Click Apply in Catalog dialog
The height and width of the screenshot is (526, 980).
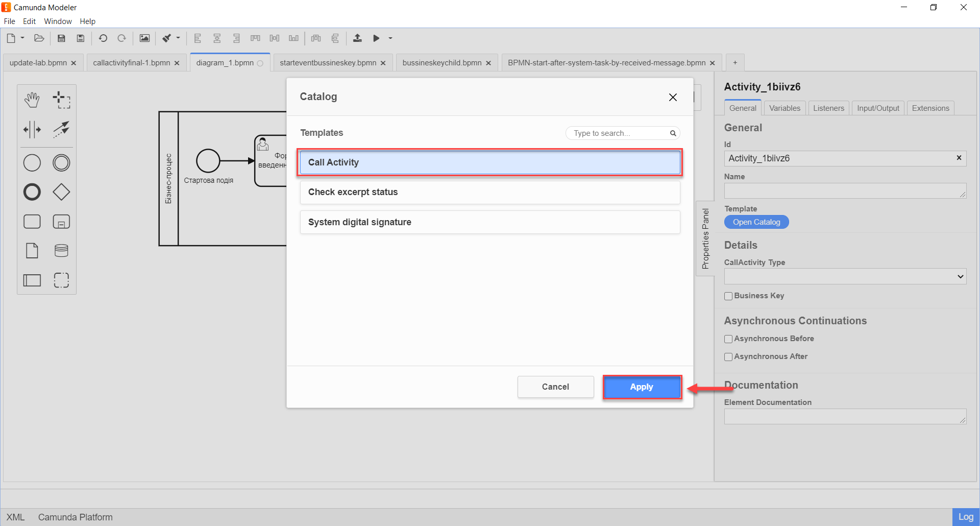click(x=642, y=387)
